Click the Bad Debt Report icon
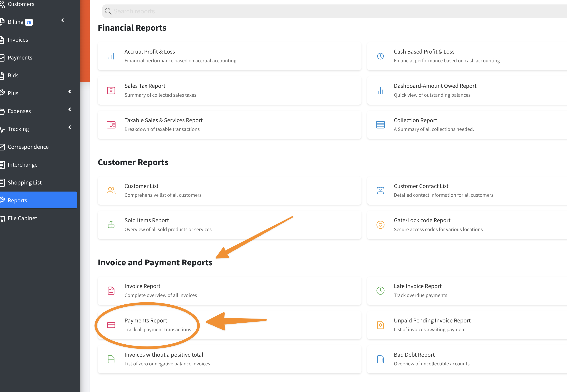Image resolution: width=567 pixels, height=392 pixels. tap(380, 359)
